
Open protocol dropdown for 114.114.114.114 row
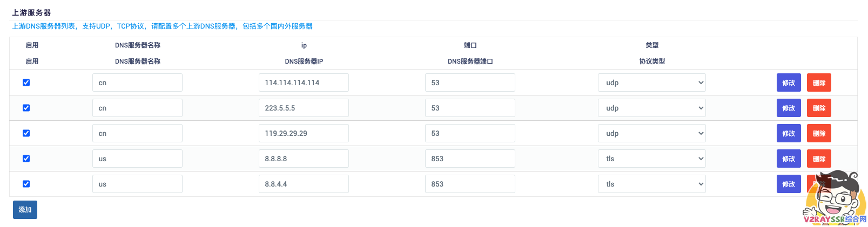(651, 82)
